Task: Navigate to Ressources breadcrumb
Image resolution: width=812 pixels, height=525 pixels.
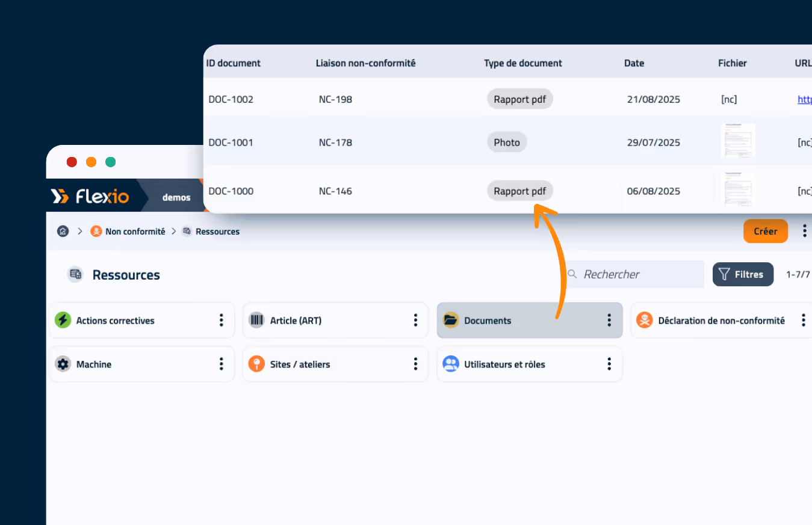Action: tap(217, 232)
